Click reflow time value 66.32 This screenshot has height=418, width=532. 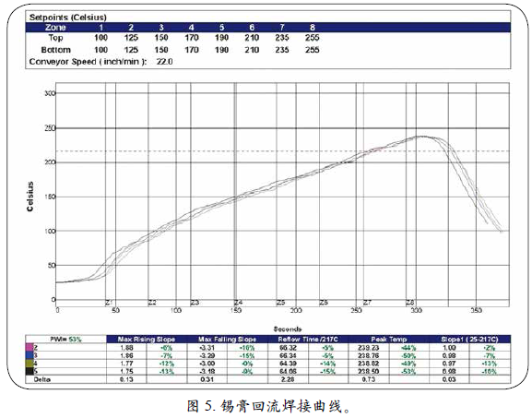[288, 348]
